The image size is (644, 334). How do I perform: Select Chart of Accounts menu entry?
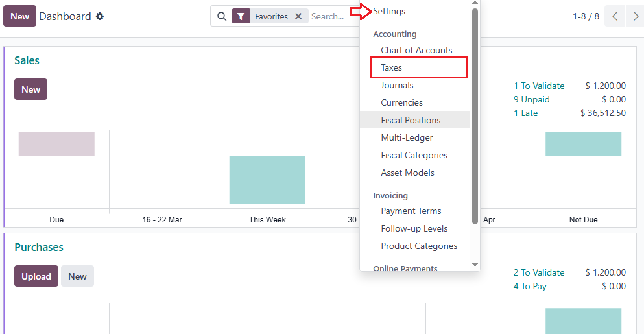point(416,50)
